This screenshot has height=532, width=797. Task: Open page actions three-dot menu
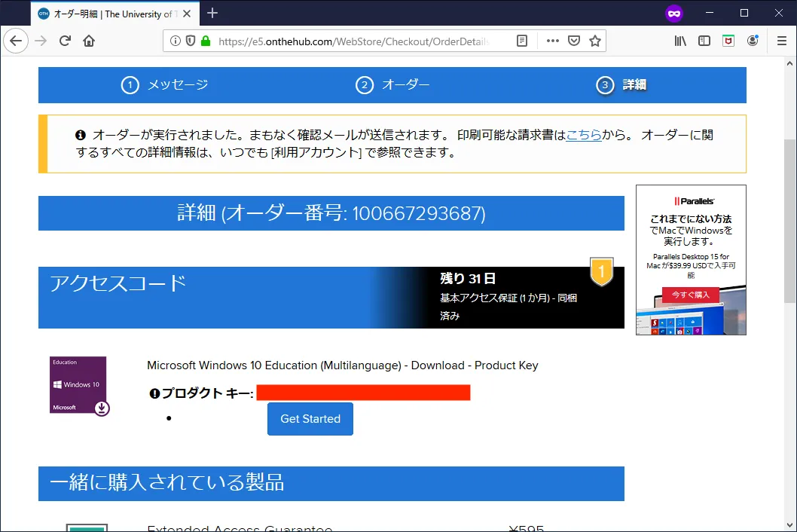pos(553,41)
